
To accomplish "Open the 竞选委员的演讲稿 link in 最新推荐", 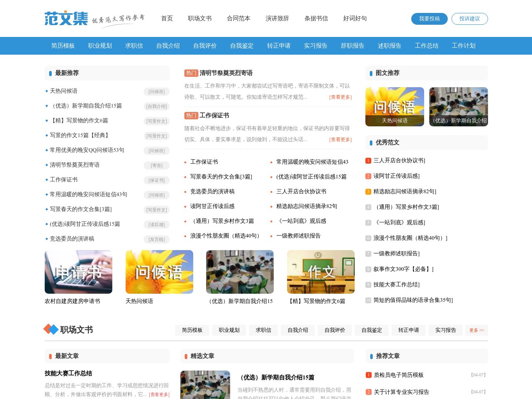I will pyautogui.click(x=72, y=239).
